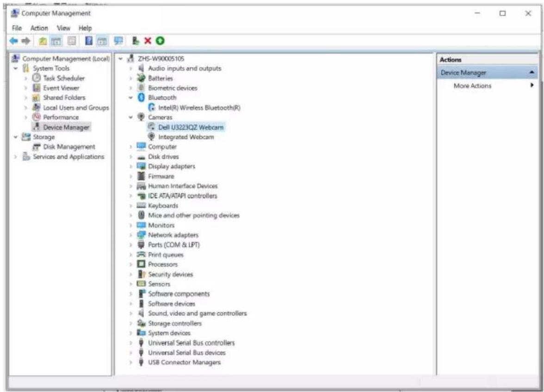Expand Services and Applications node
544x392 pixels.
click(16, 157)
